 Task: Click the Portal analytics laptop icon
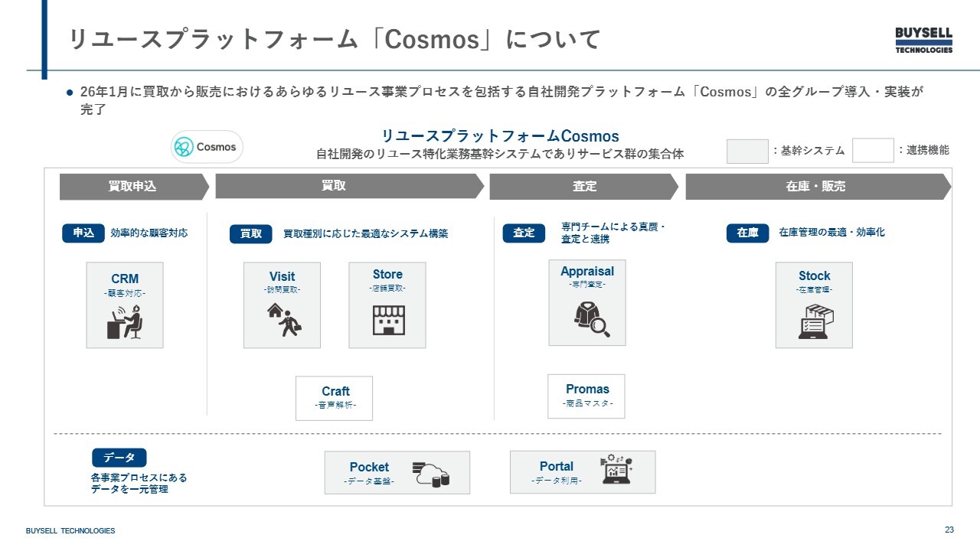point(617,471)
